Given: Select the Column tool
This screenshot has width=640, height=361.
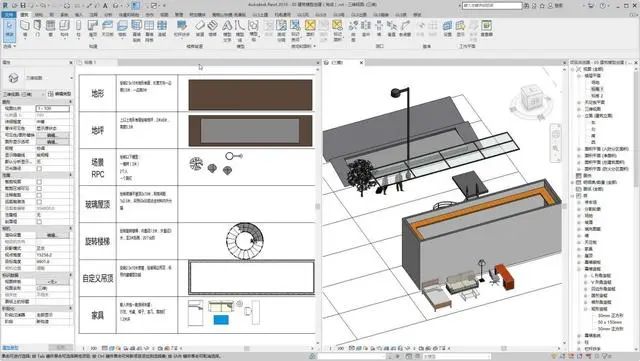Looking at the screenshot, I should coord(78,29).
